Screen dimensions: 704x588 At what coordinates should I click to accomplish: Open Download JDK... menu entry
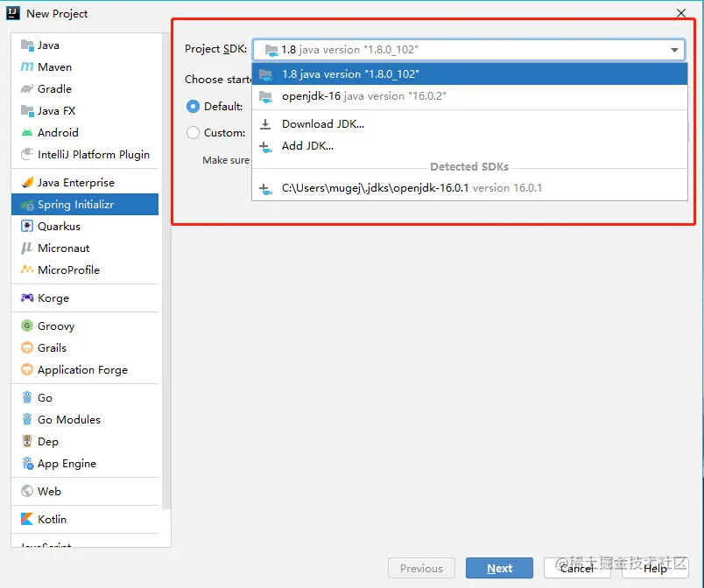[469, 123]
